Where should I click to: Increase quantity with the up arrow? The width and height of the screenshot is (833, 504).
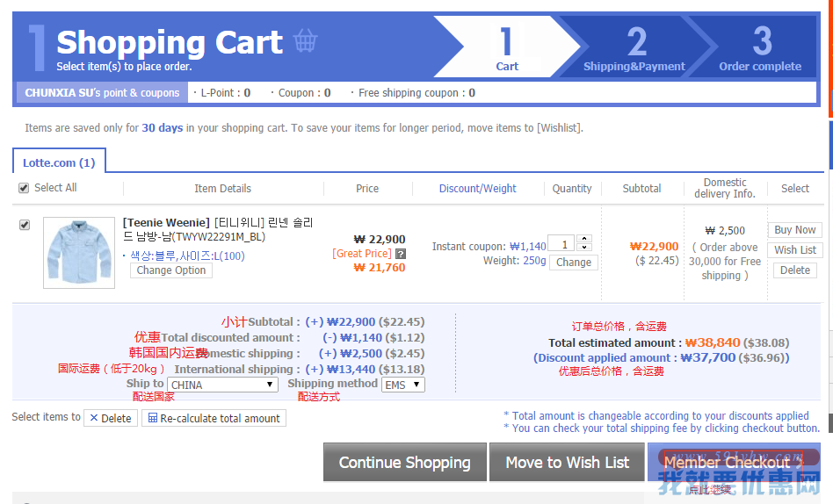point(584,239)
